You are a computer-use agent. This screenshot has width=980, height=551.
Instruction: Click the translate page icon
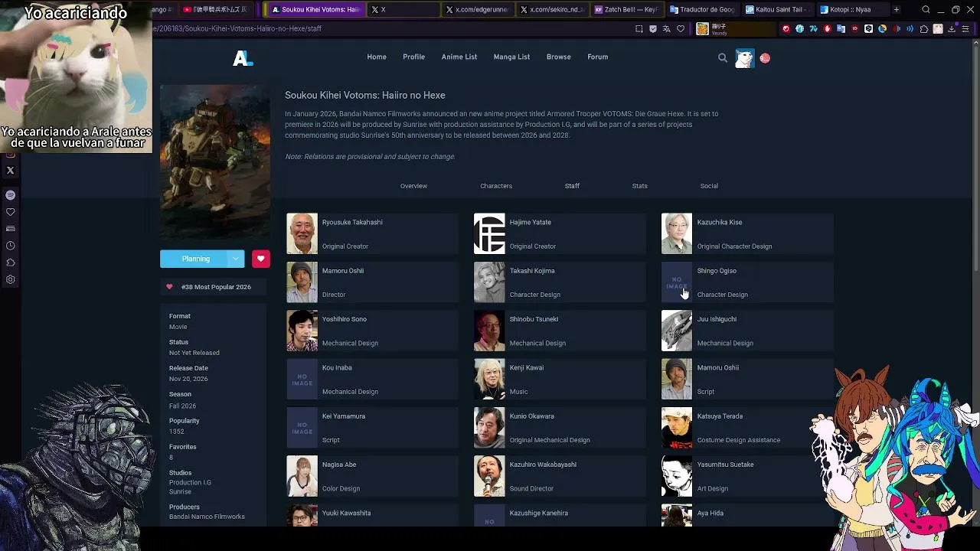click(x=667, y=29)
